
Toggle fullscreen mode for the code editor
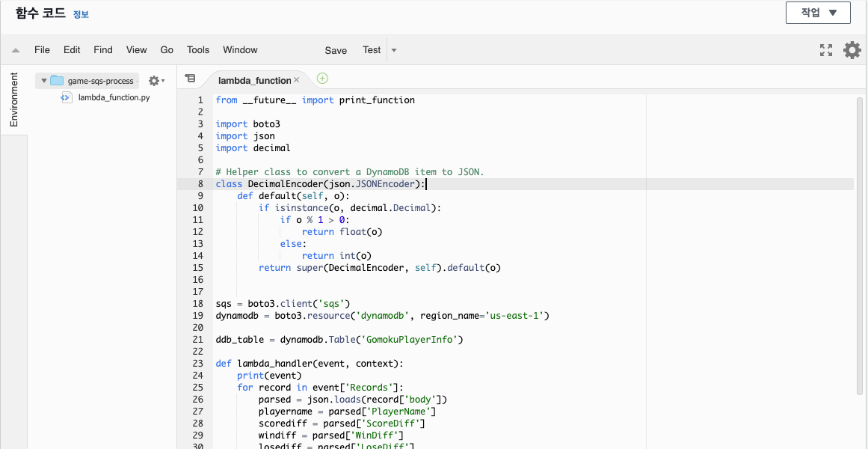pyautogui.click(x=826, y=50)
